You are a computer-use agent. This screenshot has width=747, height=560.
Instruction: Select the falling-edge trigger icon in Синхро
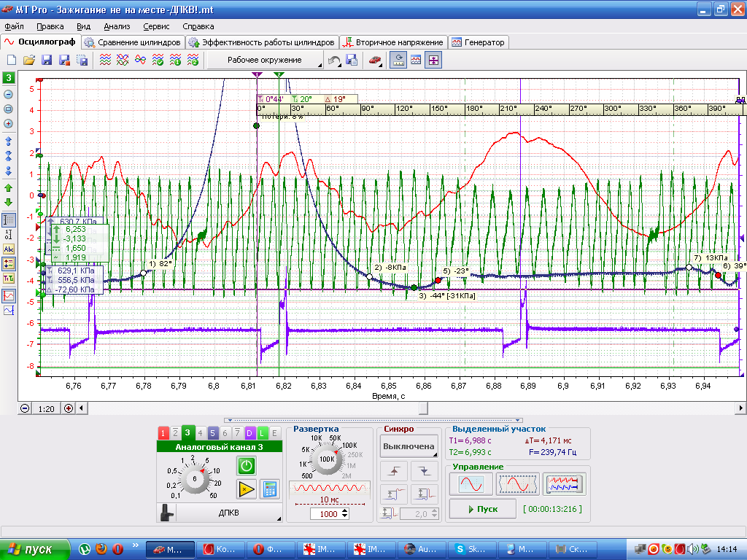[424, 472]
